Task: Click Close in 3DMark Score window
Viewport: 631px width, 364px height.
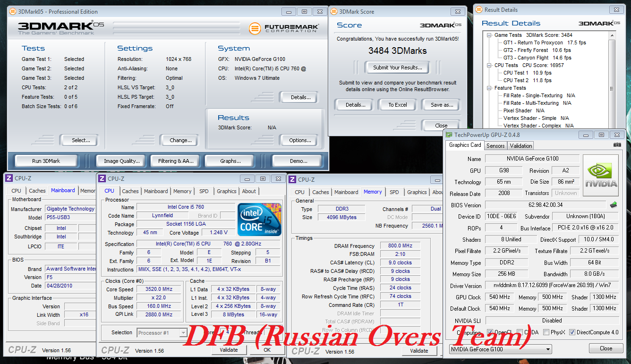Action: coord(441,126)
